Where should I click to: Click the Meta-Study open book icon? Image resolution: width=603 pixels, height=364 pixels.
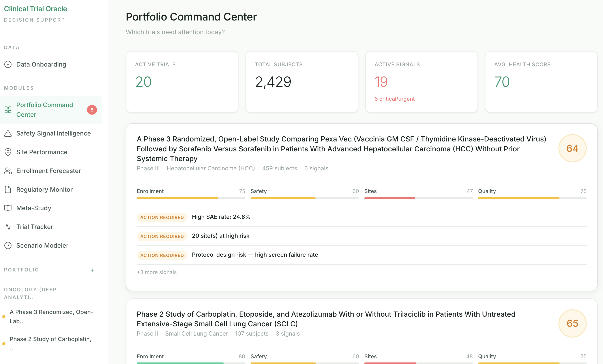click(8, 208)
